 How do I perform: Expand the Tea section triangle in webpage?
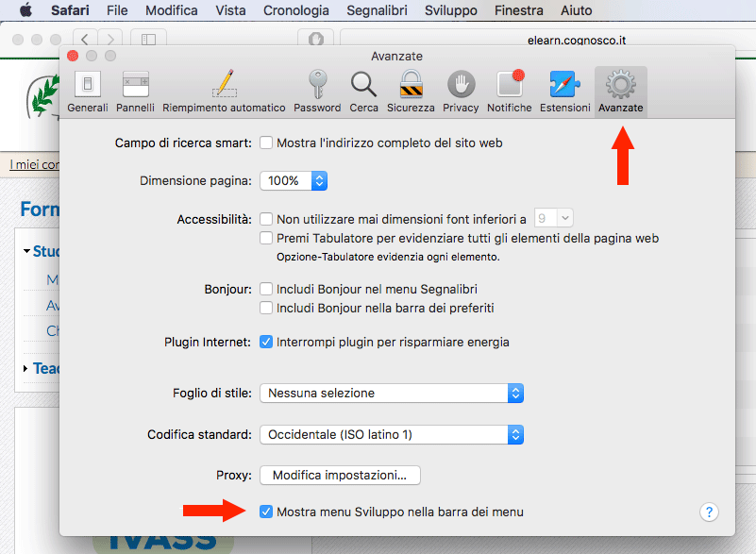point(25,368)
